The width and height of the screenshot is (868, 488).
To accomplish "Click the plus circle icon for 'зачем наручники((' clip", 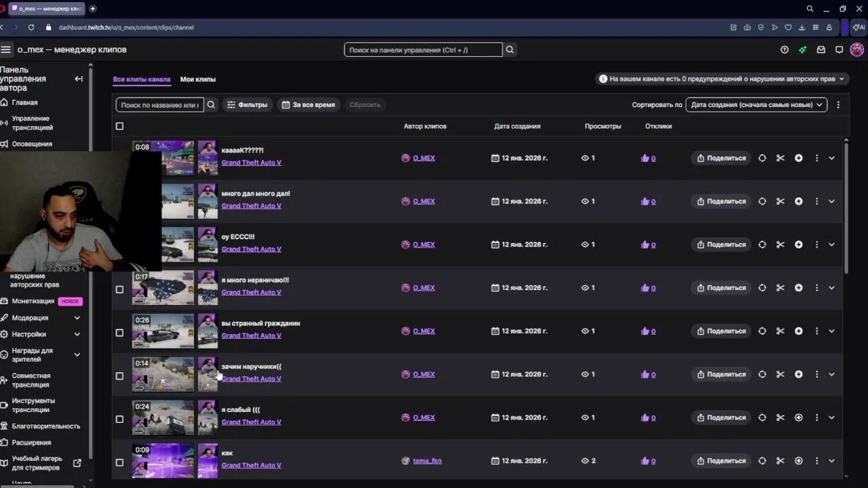I will click(799, 374).
